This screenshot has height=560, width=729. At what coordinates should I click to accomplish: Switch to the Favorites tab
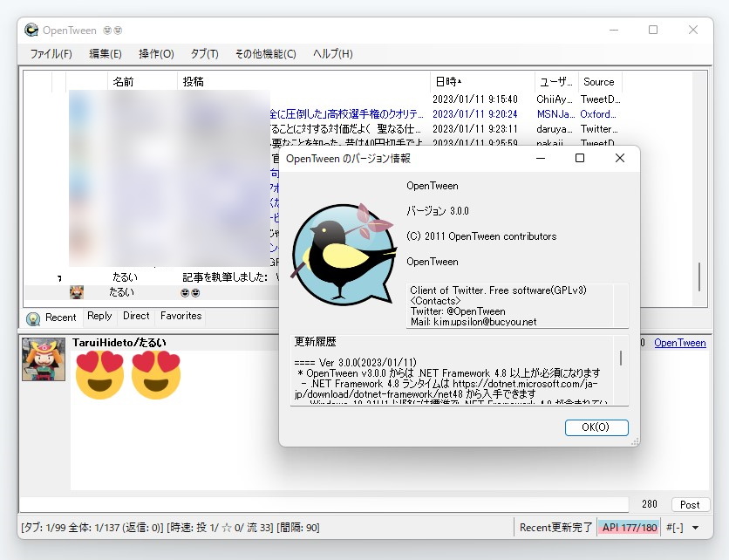click(x=181, y=317)
